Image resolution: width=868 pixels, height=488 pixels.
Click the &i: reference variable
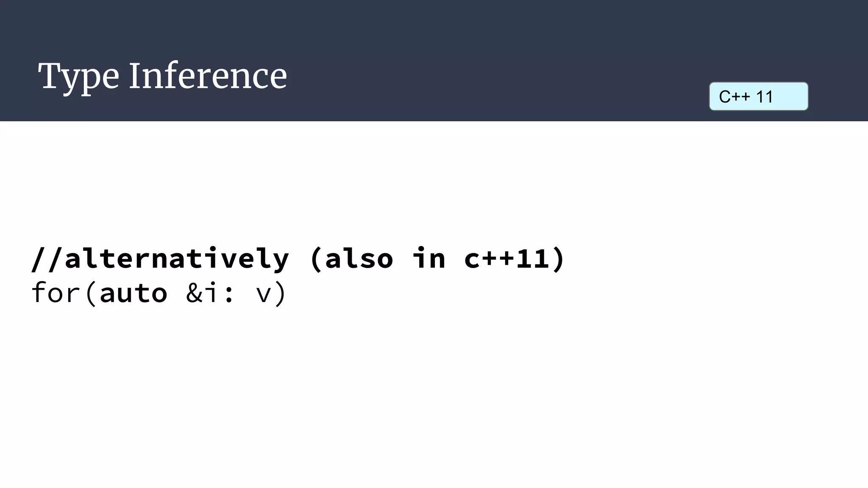[210, 293]
